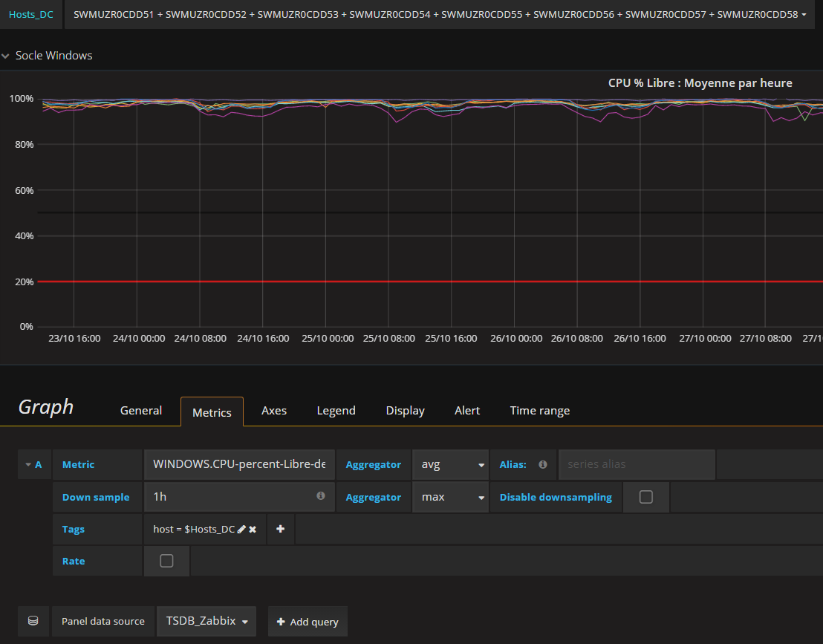Open the TSDB_Zabbix data source dropdown
Viewport: 823px width, 644px height.
(206, 621)
